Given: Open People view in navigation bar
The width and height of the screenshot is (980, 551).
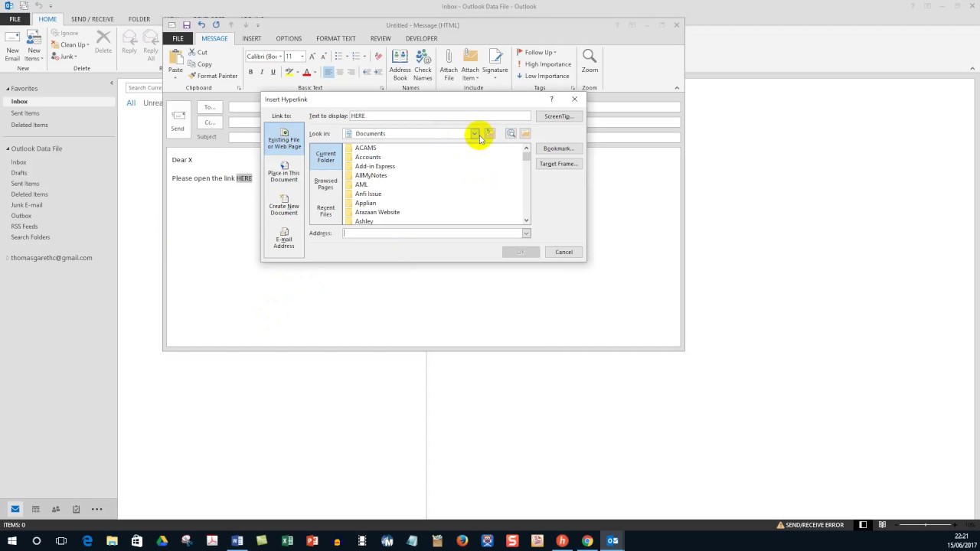Looking at the screenshot, I should point(55,509).
